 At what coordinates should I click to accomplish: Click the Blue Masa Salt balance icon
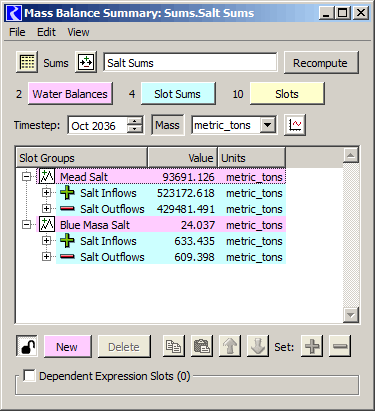click(x=47, y=224)
